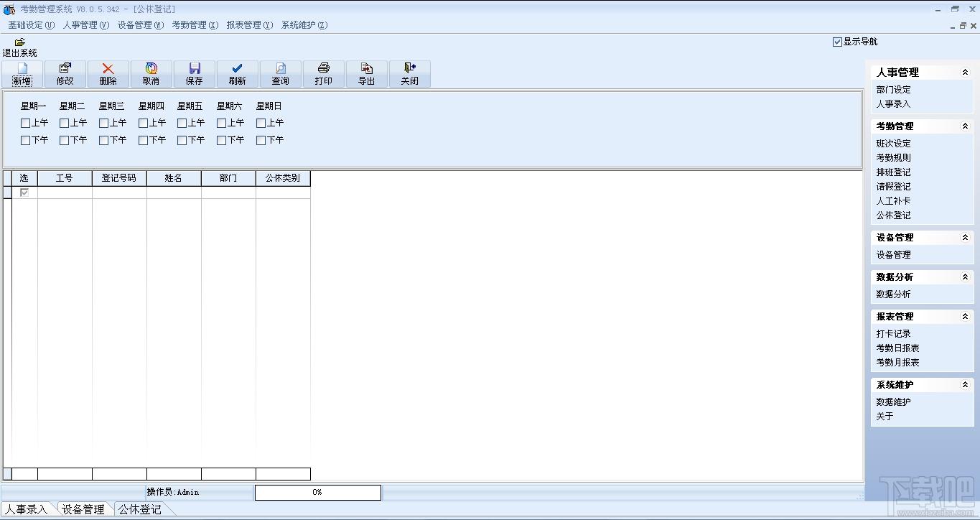980x520 pixels.
Task: Open the 基础设定 menu
Action: [x=32, y=25]
